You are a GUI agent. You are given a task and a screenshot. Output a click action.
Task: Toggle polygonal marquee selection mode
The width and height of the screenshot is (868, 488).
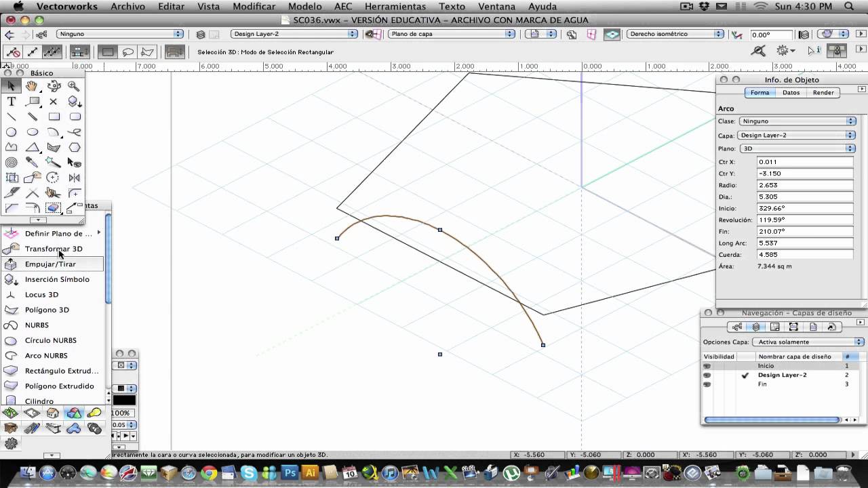click(147, 52)
